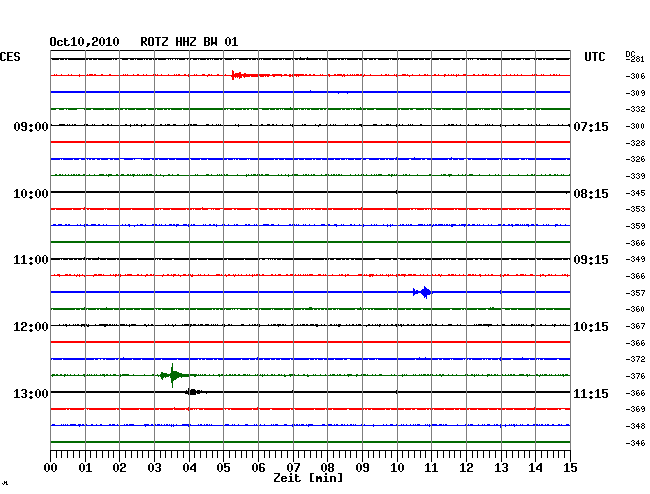Click the CES column header

[10, 57]
